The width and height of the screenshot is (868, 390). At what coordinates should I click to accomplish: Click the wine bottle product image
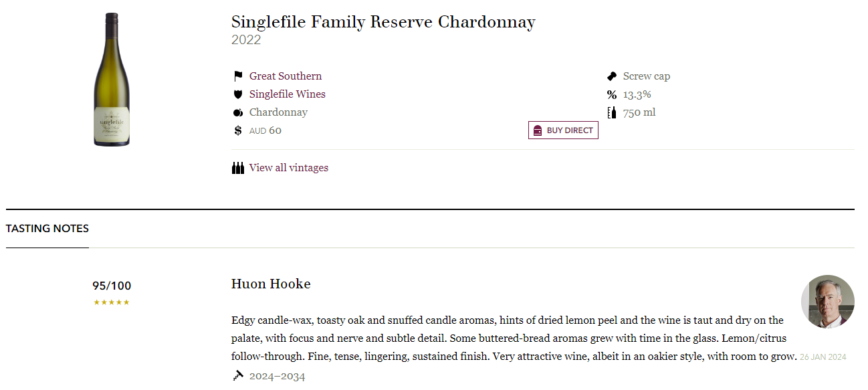point(112,80)
